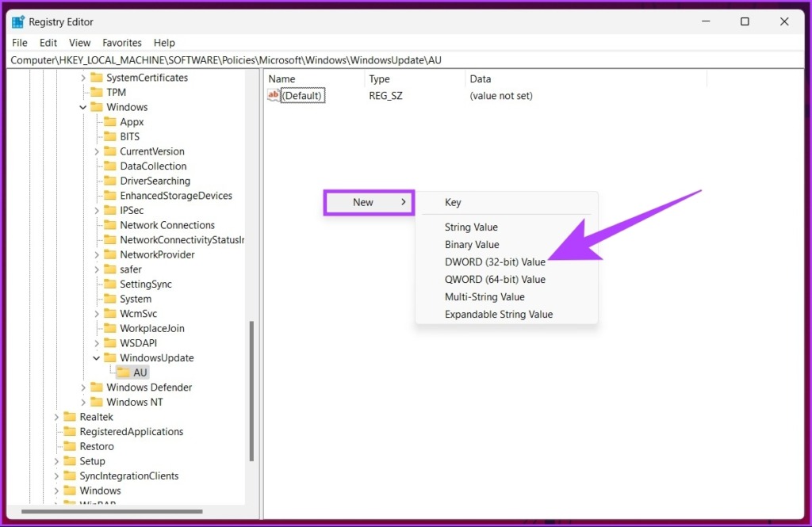Viewport: 812px width, 527px height.
Task: Select the WindowsUpdate tree item
Action: click(x=156, y=357)
